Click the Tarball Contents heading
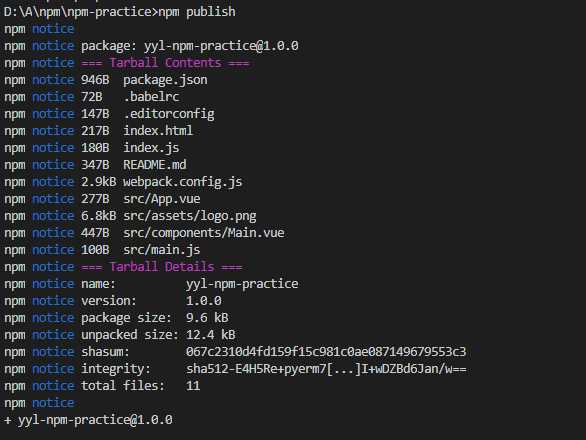586x440 pixels. pyautogui.click(x=165, y=63)
